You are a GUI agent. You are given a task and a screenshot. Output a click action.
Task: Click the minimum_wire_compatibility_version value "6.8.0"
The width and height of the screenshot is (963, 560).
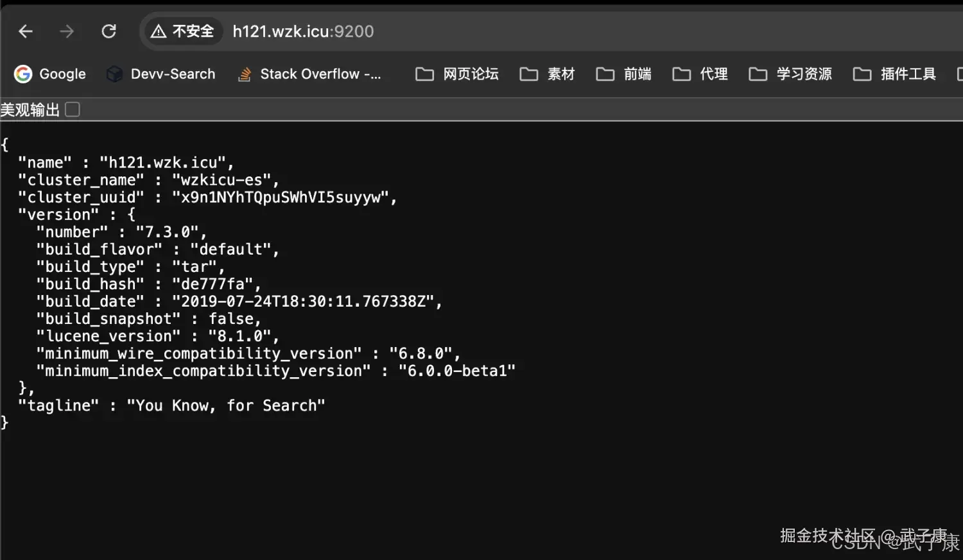click(x=421, y=353)
